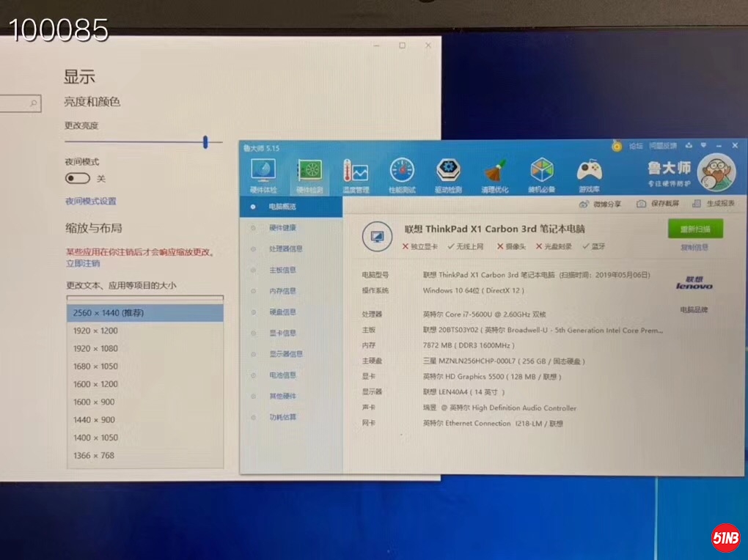The image size is (748, 560).
Task: Click the skin icon in the Lu Dashi title bar
Action: click(x=689, y=145)
